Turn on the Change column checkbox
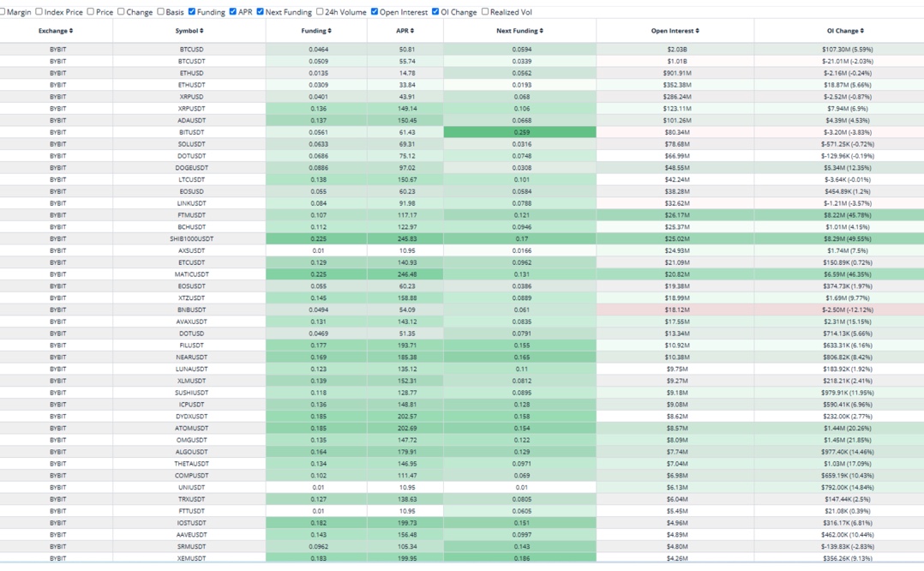924x571 pixels. click(x=121, y=12)
